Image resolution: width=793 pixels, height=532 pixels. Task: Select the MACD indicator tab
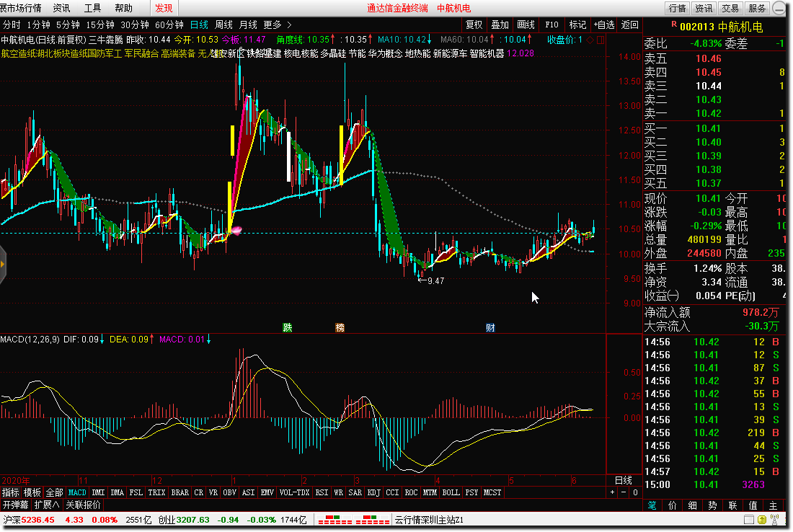point(77,492)
